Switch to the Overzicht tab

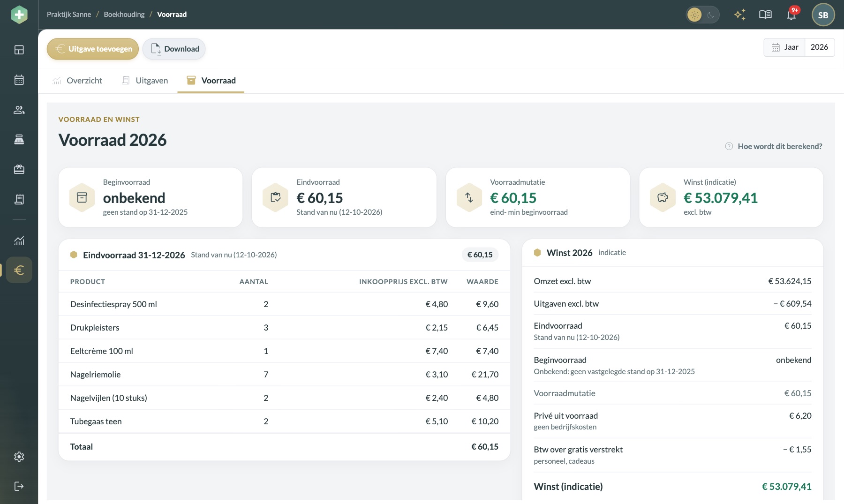(77, 81)
